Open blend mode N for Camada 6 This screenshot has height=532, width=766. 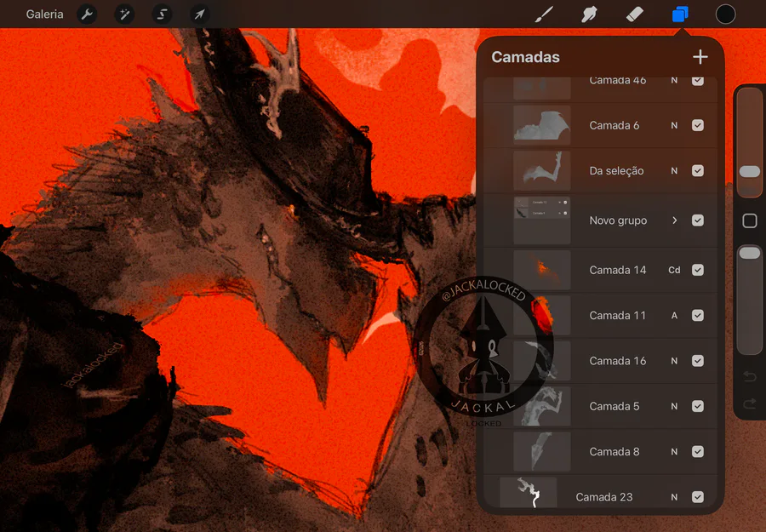click(674, 125)
